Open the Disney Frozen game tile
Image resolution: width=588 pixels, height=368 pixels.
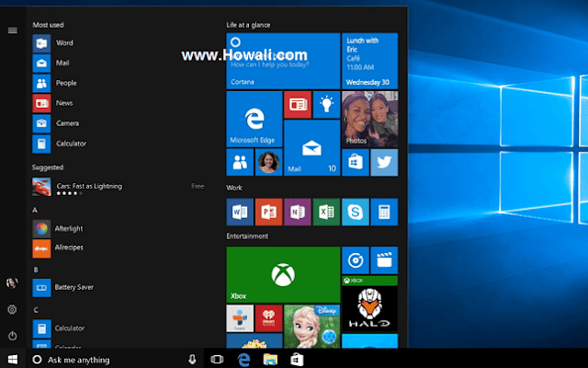[312, 327]
